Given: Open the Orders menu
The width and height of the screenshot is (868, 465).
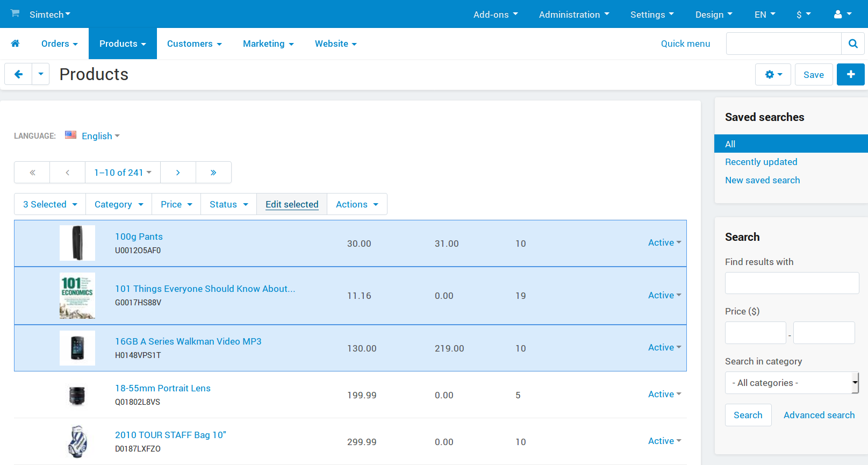Looking at the screenshot, I should click(60, 44).
